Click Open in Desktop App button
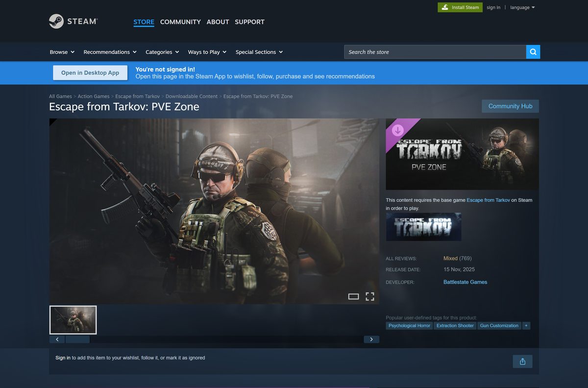The height and width of the screenshot is (388, 588). click(x=90, y=73)
